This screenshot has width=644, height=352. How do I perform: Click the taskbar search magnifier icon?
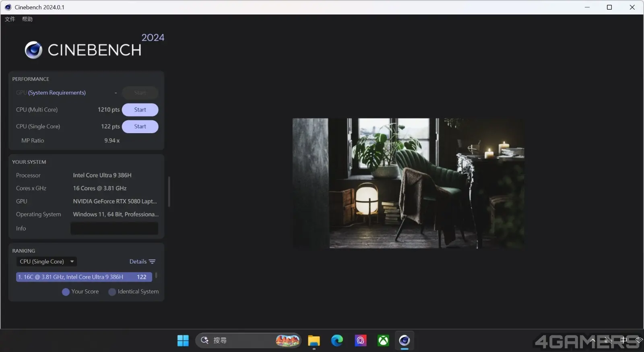coord(205,340)
